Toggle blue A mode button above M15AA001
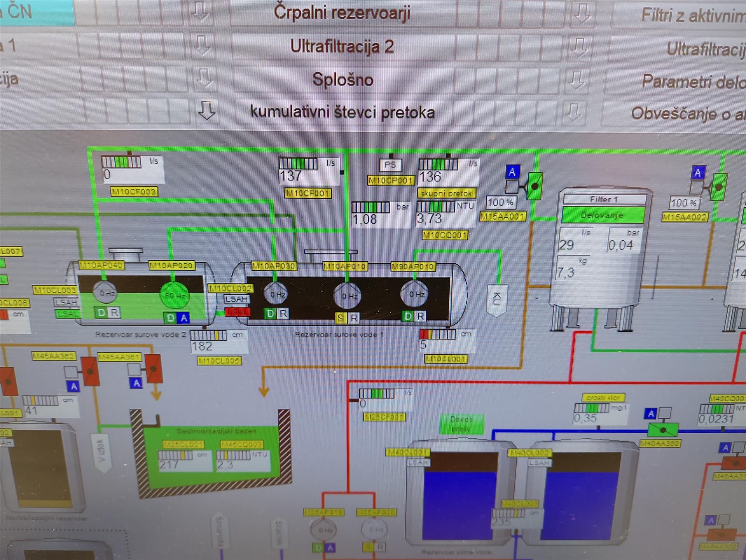The height and width of the screenshot is (560, 746). click(x=512, y=171)
